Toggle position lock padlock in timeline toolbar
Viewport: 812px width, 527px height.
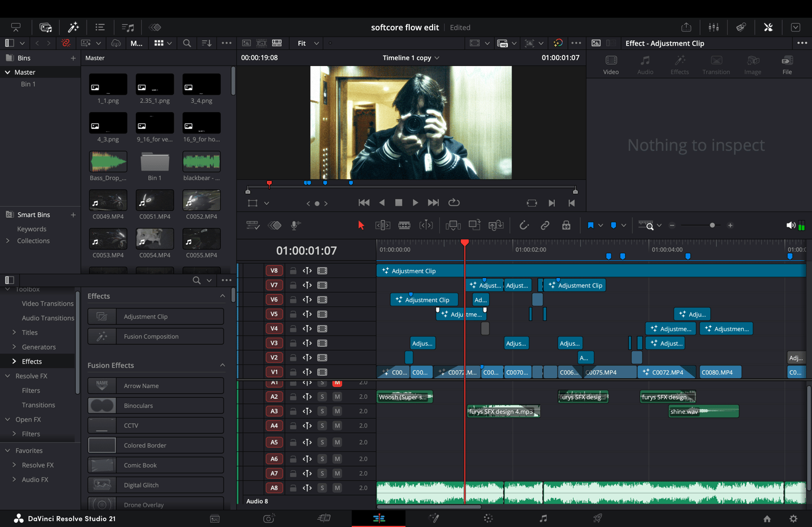click(566, 226)
